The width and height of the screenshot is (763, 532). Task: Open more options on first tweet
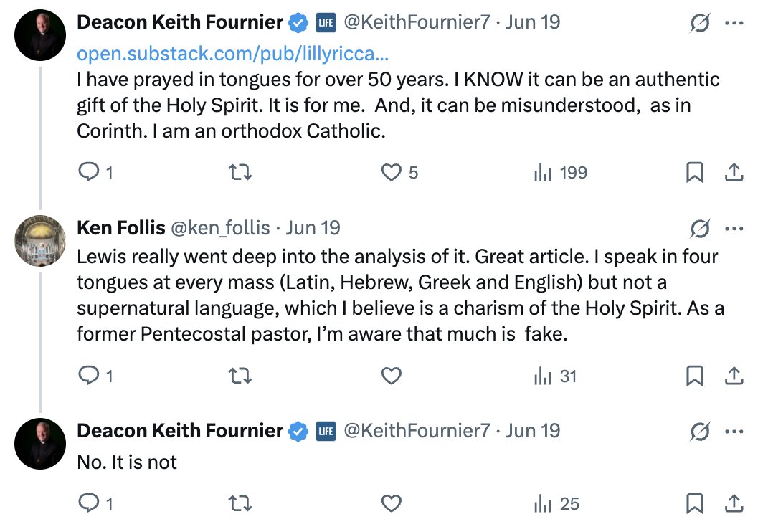pyautogui.click(x=734, y=24)
